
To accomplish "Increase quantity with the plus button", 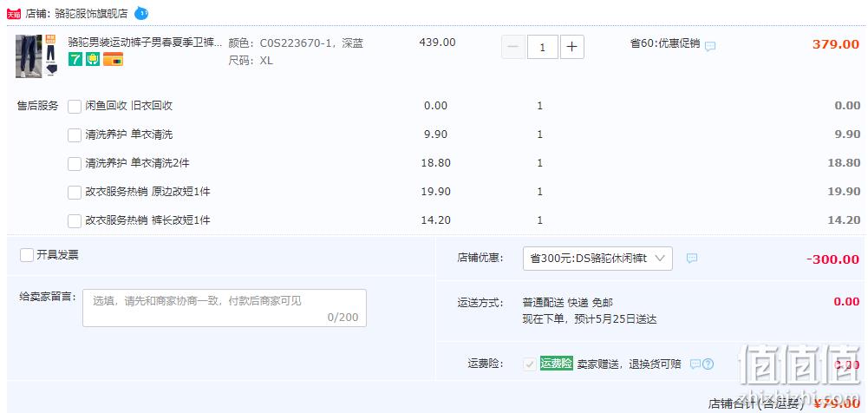I will 571,47.
